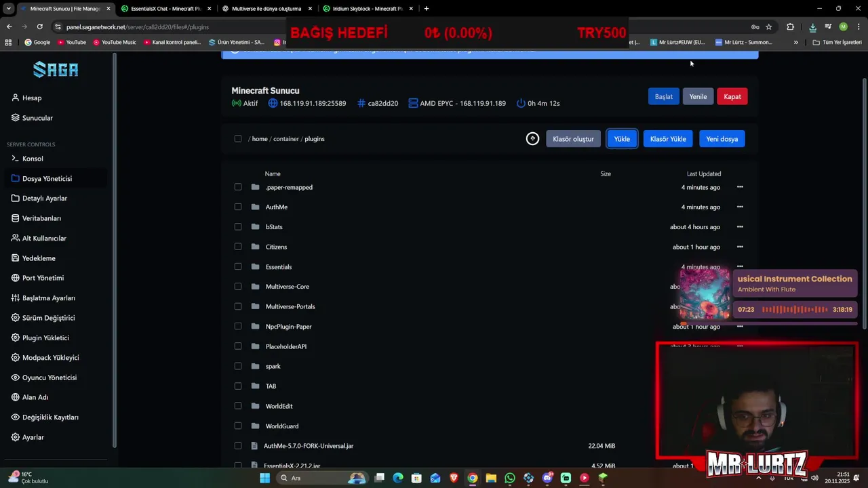Check the Essentials folder checkbox
This screenshot has height=488, width=868.
click(238, 267)
